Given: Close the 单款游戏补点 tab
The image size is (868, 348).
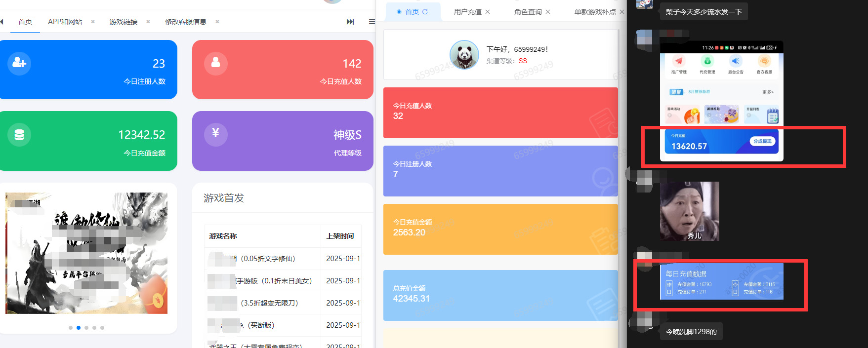Looking at the screenshot, I should click(x=622, y=12).
